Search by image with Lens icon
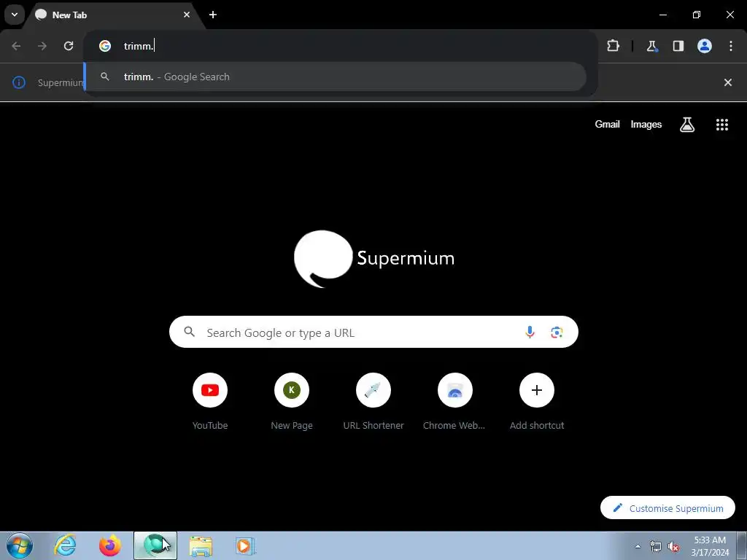Viewport: 747px width, 560px height. pyautogui.click(x=557, y=332)
